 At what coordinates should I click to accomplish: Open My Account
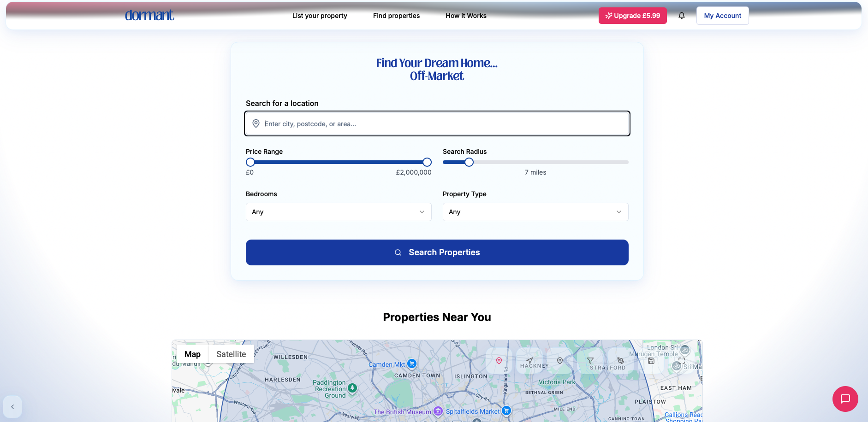pos(723,16)
